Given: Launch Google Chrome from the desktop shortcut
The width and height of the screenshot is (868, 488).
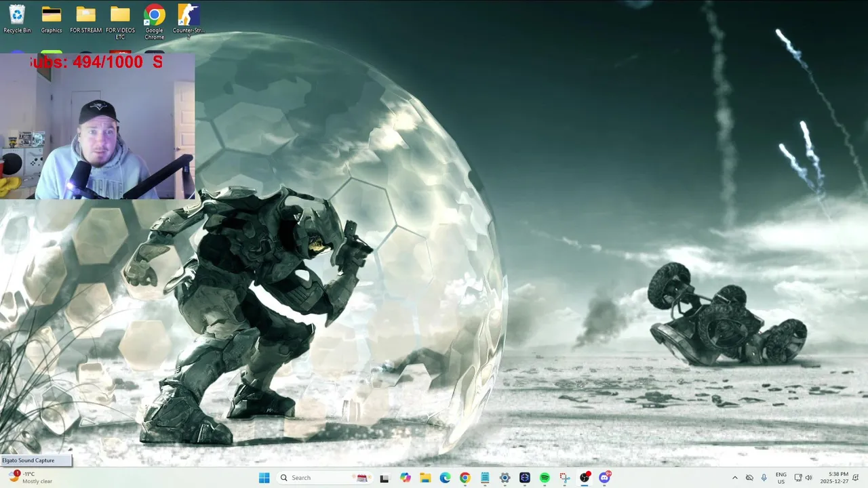Looking at the screenshot, I should click(x=154, y=22).
